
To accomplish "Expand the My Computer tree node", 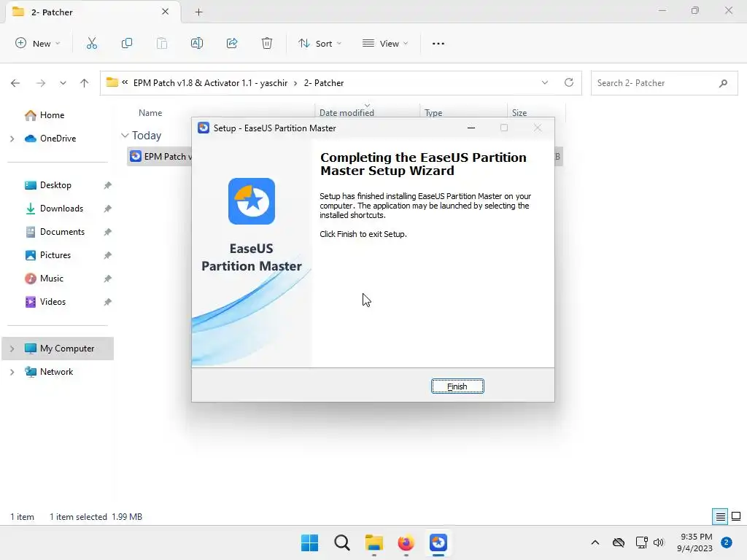I will (x=12, y=349).
